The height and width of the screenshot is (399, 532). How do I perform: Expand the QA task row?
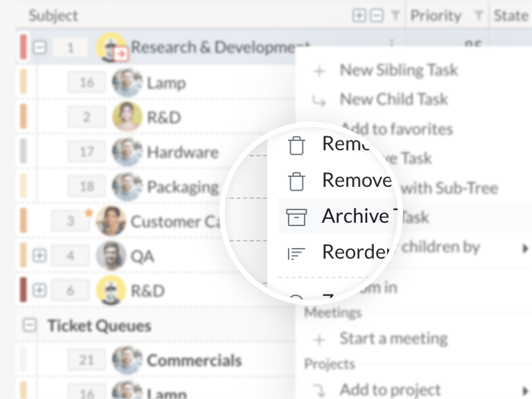40,256
